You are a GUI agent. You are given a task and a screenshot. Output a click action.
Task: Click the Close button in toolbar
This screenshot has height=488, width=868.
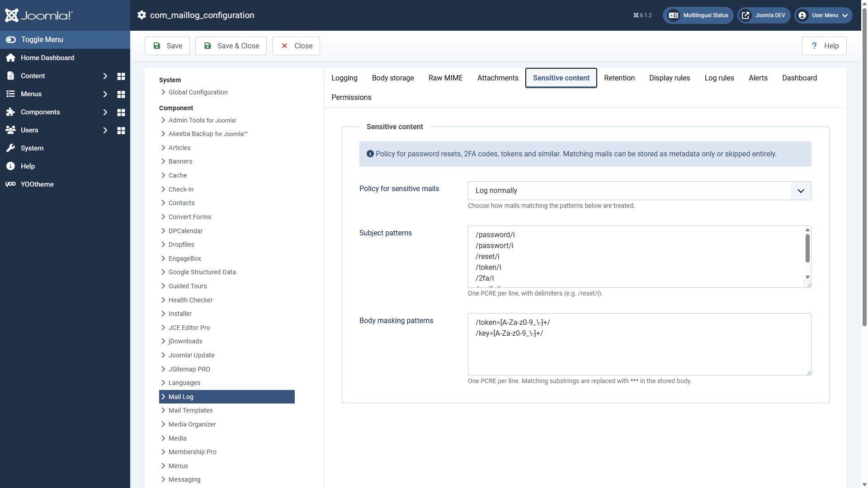296,46
